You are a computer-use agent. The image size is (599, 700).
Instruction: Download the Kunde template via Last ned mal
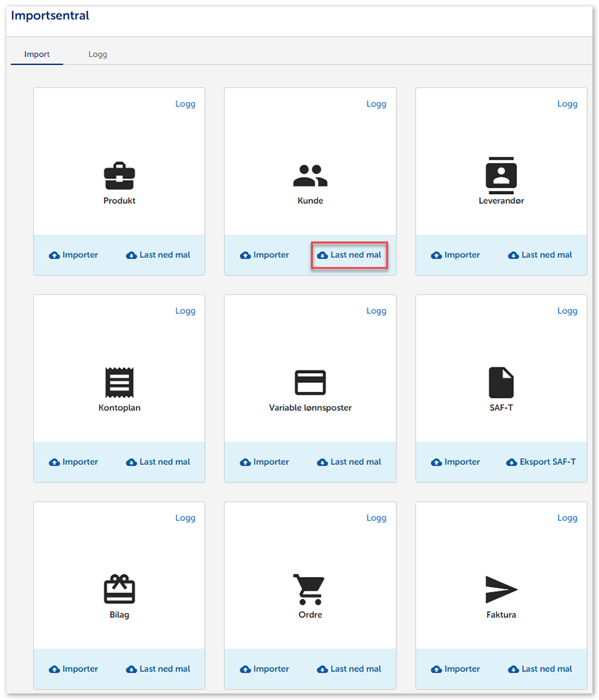350,255
